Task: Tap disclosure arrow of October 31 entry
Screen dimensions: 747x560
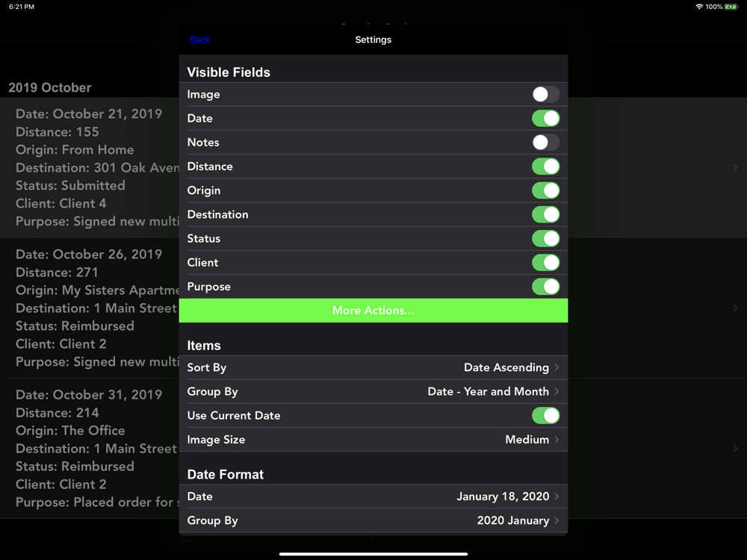Action: pyautogui.click(x=736, y=449)
